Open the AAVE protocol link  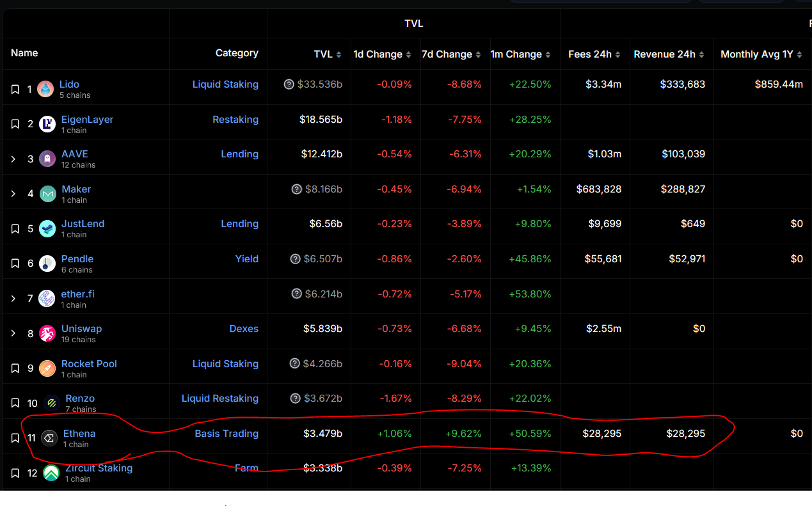click(75, 154)
